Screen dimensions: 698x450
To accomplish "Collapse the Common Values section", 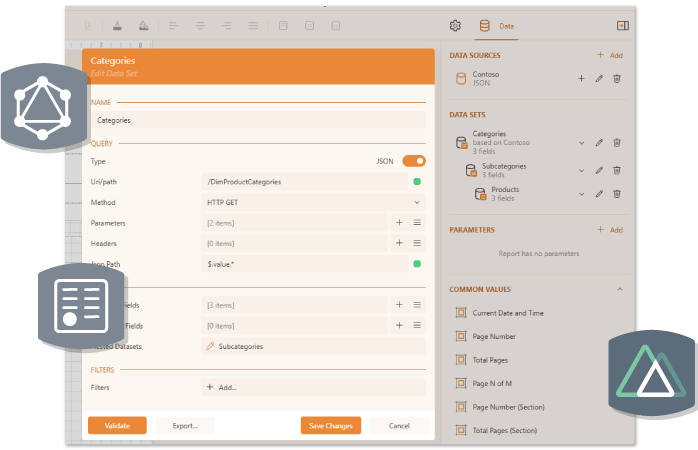I will click(620, 289).
